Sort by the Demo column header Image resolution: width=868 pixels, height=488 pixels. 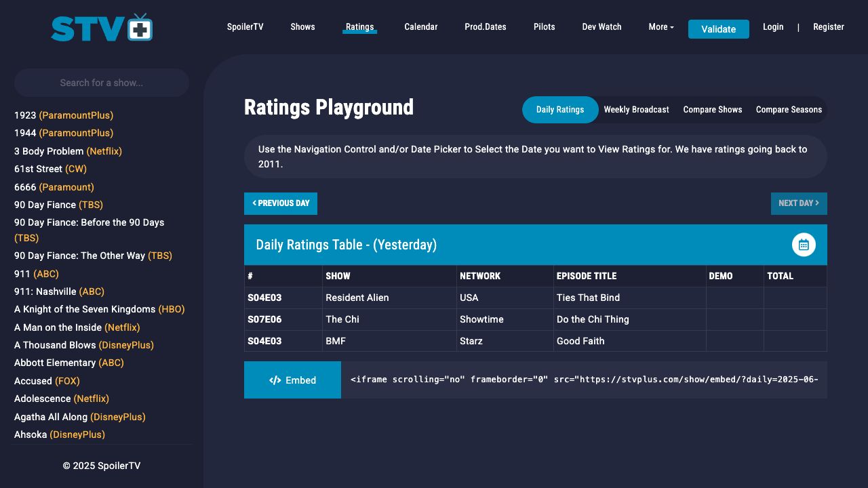click(721, 276)
